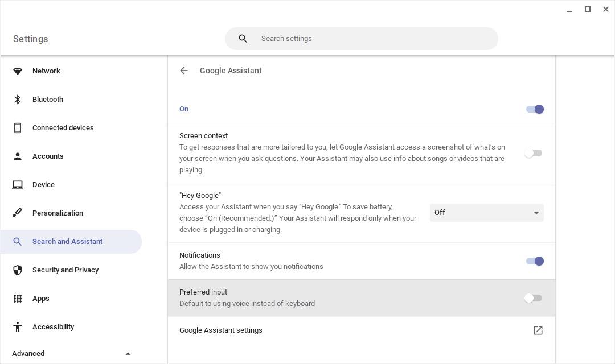This screenshot has height=364, width=615.
Task: Click the Notifications heading text
Action: [200, 255]
